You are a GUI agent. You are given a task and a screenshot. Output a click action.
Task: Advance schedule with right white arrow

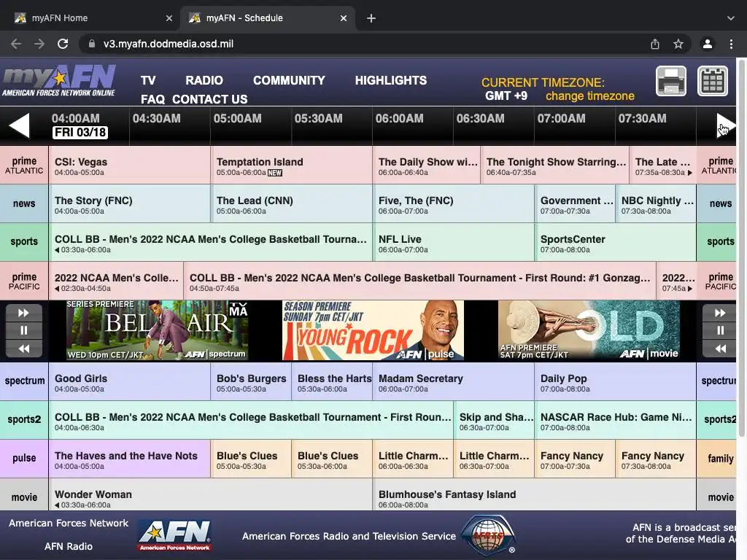tap(725, 125)
